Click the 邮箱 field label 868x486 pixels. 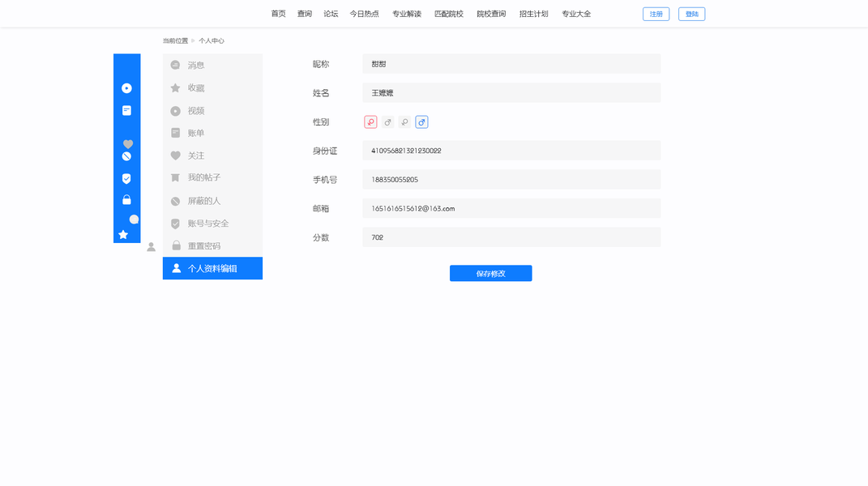(x=321, y=209)
